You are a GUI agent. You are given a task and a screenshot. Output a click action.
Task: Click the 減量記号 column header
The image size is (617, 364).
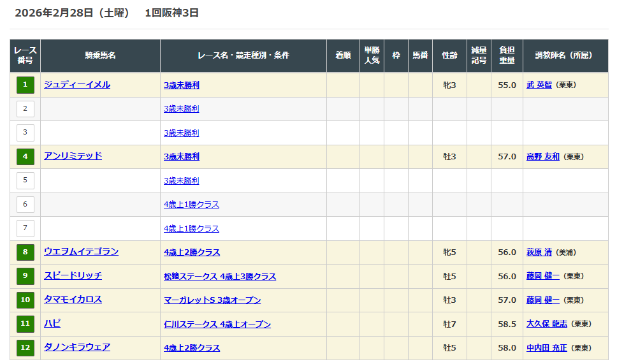tap(479, 55)
